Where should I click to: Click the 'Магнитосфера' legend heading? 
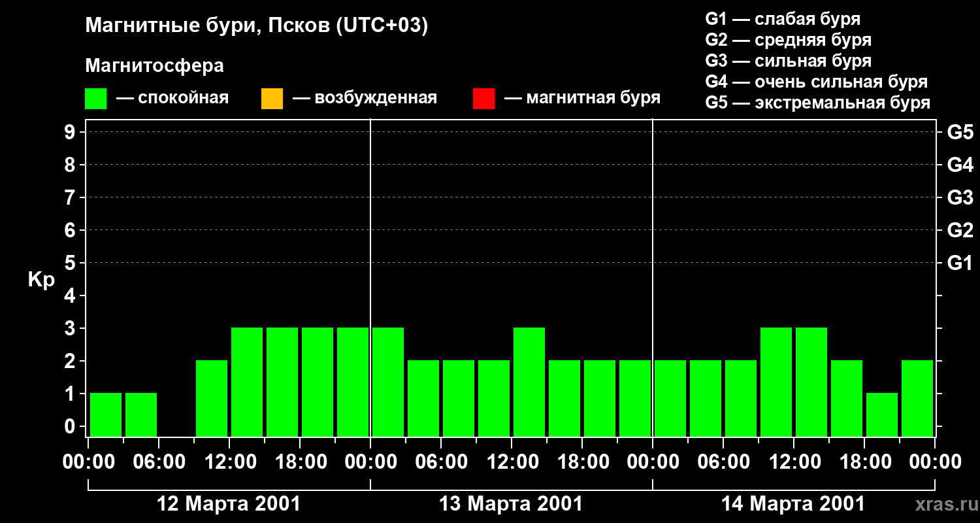154,66
